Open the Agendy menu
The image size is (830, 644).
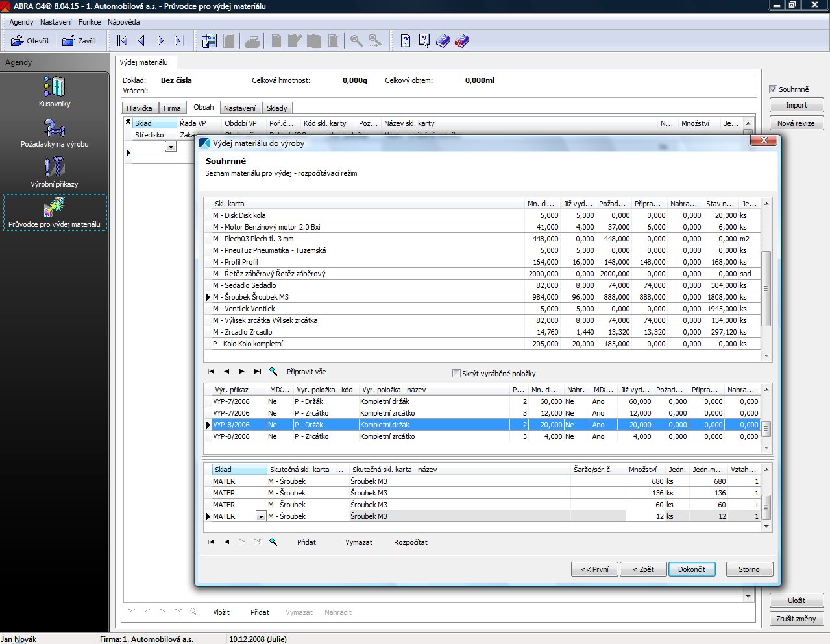21,22
